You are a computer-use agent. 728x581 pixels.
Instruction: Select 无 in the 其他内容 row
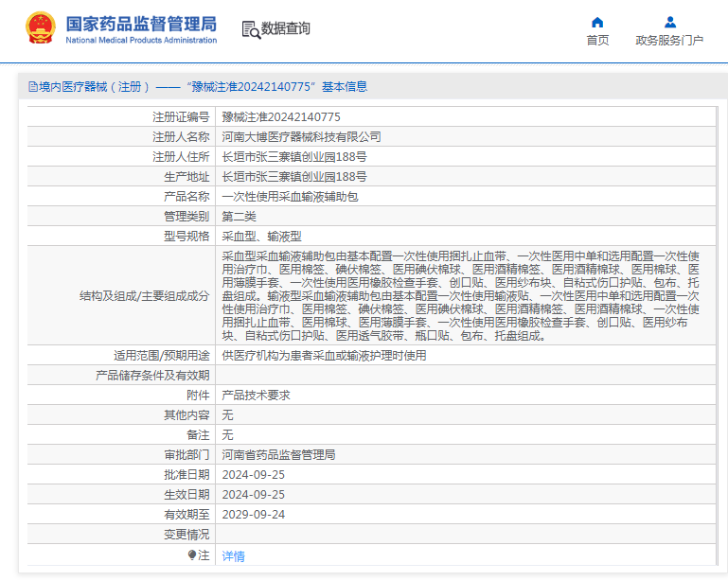pyautogui.click(x=227, y=415)
